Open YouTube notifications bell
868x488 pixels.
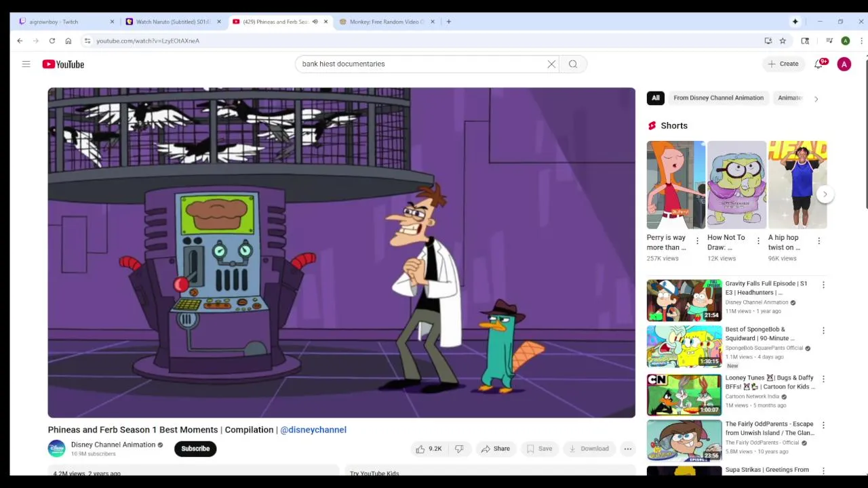[x=818, y=64]
